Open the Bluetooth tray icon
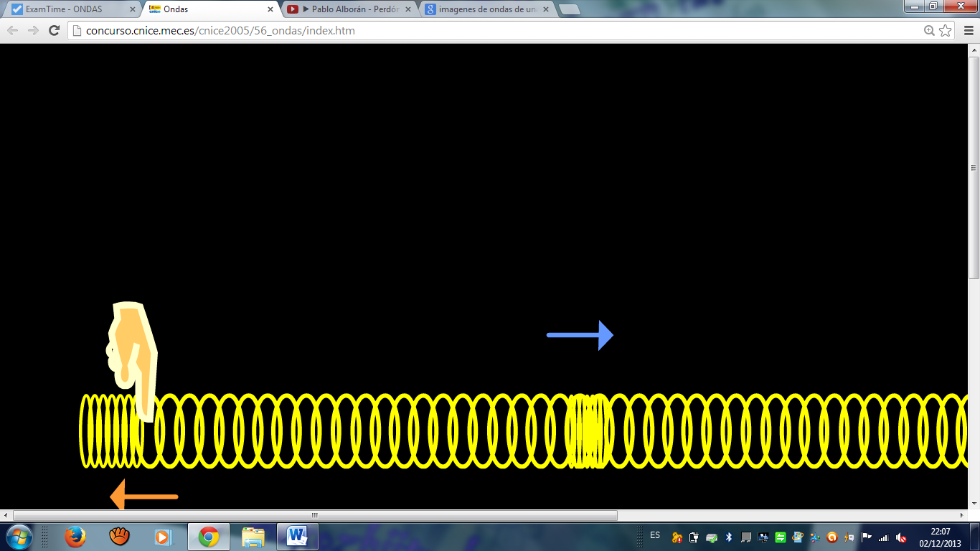The height and width of the screenshot is (551, 980). click(x=729, y=537)
